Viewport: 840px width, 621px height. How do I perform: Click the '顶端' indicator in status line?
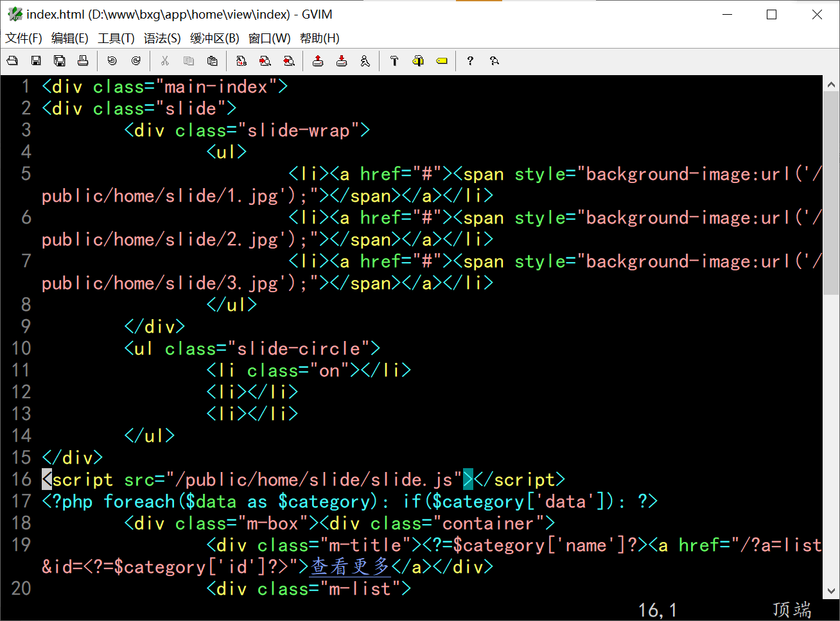point(792,609)
